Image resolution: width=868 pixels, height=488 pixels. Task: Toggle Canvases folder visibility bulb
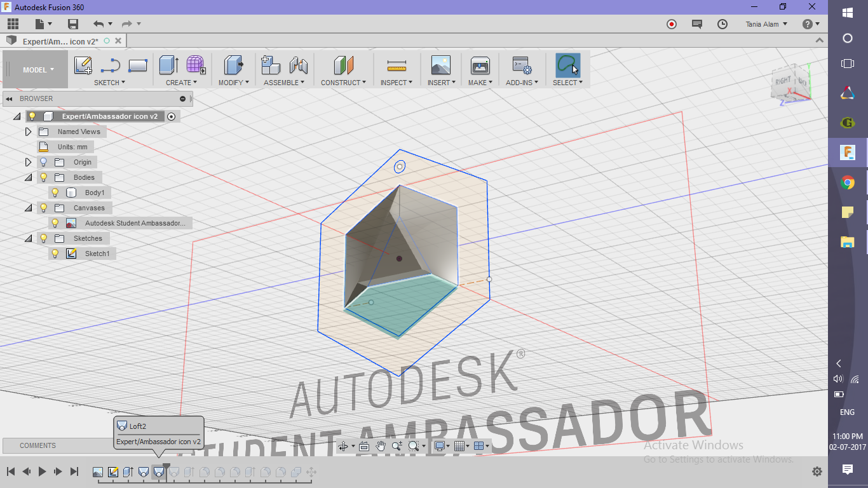[x=43, y=208]
